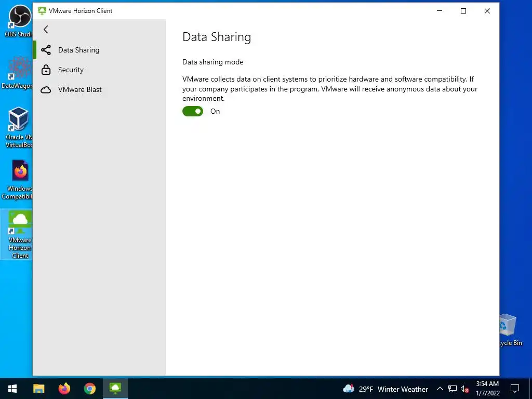This screenshot has width=532, height=399.
Task: Click the On label beside the toggle
Action: pyautogui.click(x=215, y=111)
